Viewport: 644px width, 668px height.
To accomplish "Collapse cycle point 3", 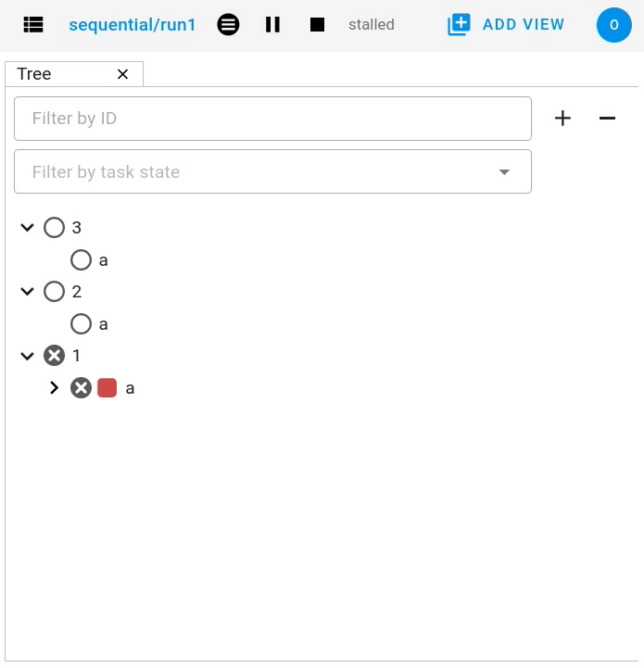I will click(27, 227).
